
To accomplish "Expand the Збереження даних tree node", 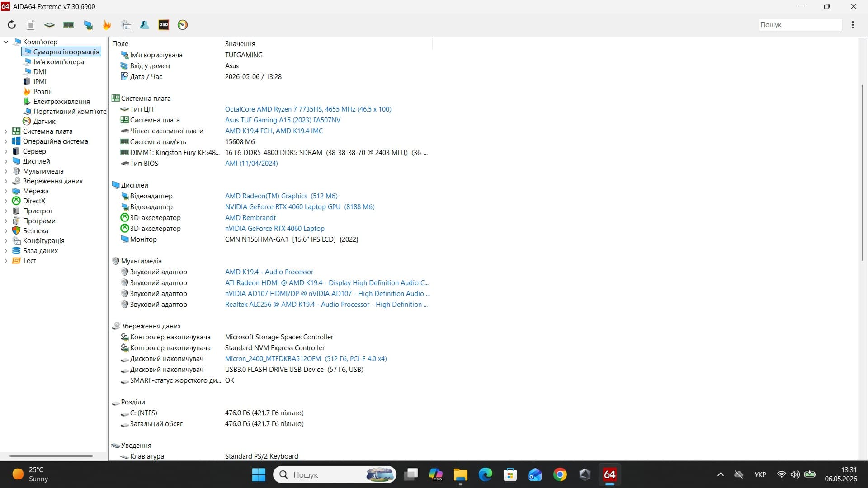I will 6,181.
